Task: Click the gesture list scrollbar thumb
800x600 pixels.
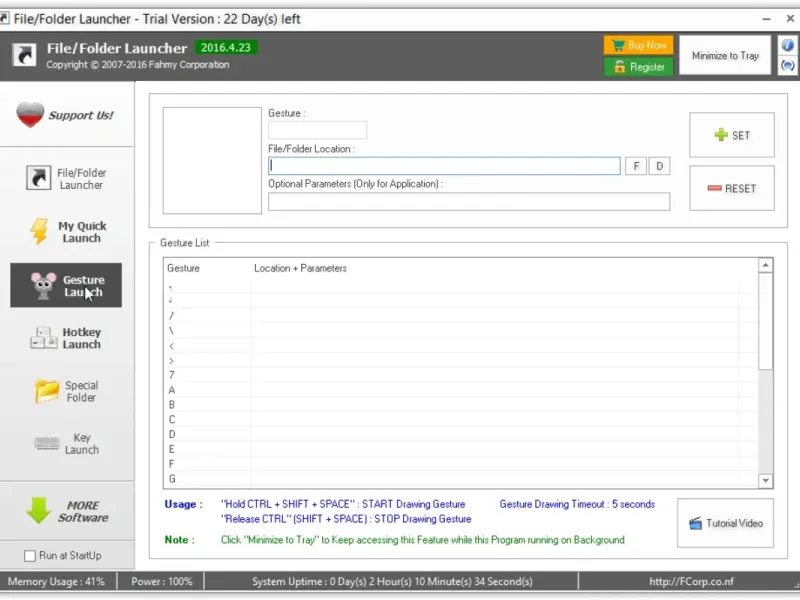Action: coord(765,321)
